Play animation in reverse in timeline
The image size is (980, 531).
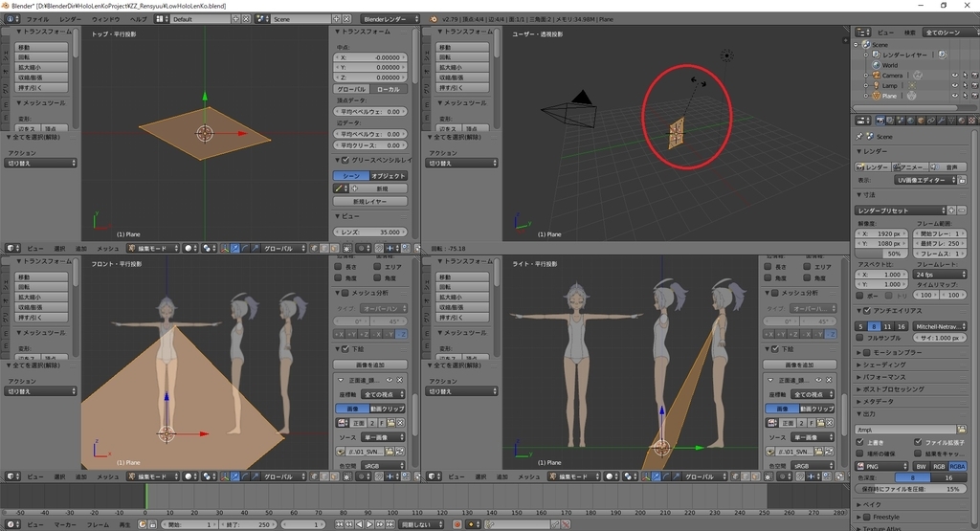(360, 524)
